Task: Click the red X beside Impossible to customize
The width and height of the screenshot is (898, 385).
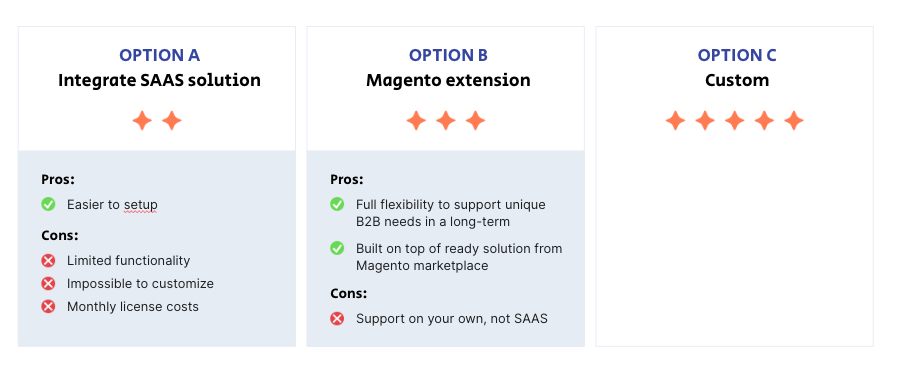Action: tap(48, 284)
